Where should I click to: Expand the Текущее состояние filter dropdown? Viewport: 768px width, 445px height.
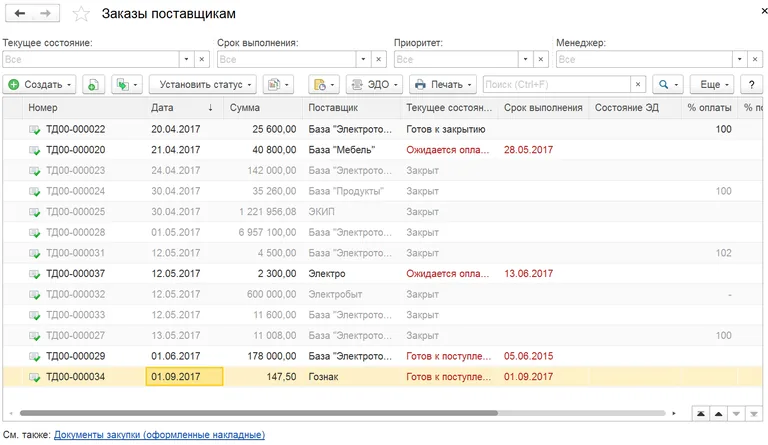pyautogui.click(x=185, y=60)
